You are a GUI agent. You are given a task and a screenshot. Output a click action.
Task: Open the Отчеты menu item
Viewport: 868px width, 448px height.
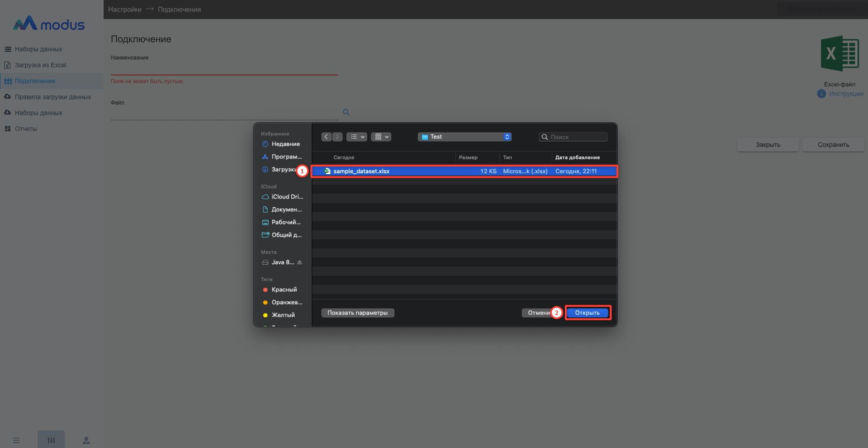point(26,129)
